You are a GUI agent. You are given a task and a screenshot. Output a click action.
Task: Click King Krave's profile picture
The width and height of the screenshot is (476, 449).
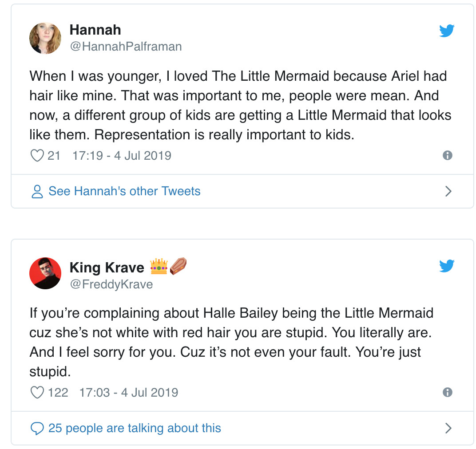tap(45, 273)
